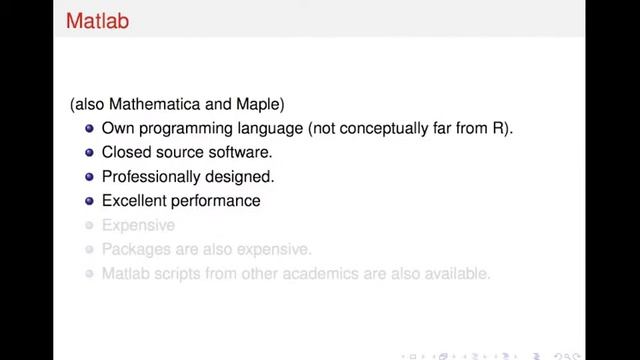Click the Beamer frame navigation icon
This screenshot has width=640, height=360.
tap(443, 357)
